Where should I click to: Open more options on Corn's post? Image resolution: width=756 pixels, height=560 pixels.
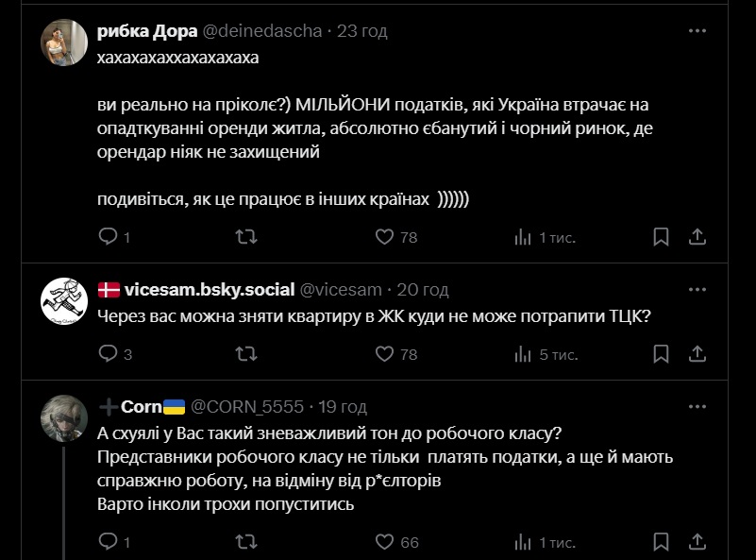pyautogui.click(x=697, y=406)
